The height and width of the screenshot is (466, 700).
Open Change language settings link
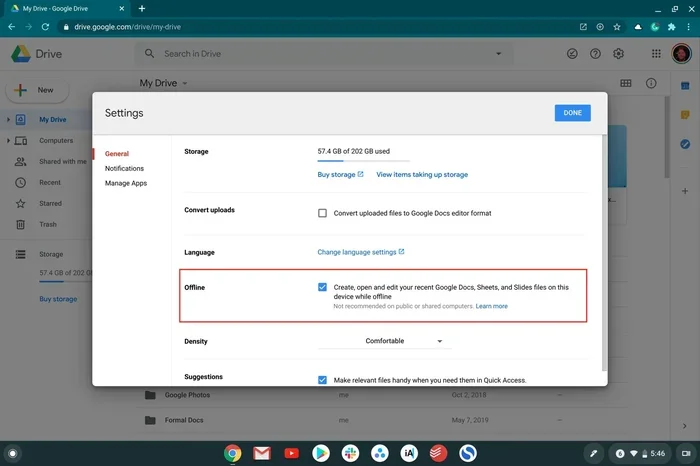click(x=361, y=252)
